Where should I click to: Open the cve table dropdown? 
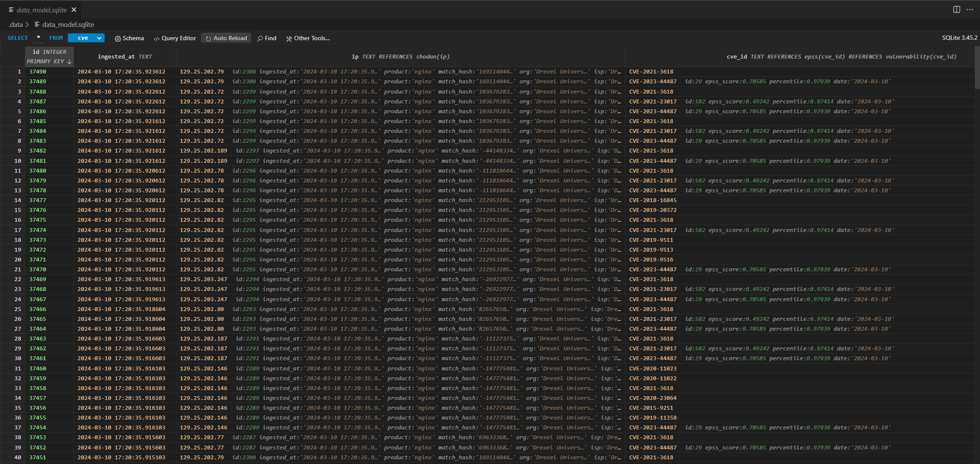pyautogui.click(x=86, y=38)
